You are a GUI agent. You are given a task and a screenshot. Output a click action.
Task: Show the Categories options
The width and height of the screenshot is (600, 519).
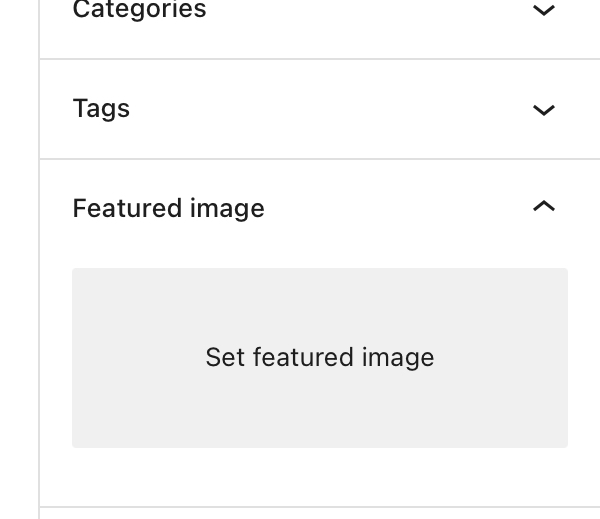(543, 11)
